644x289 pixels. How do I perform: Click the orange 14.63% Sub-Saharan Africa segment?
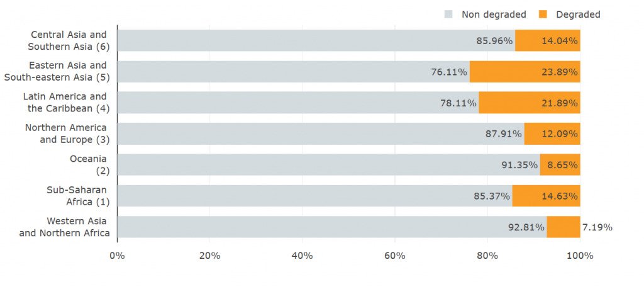546,196
